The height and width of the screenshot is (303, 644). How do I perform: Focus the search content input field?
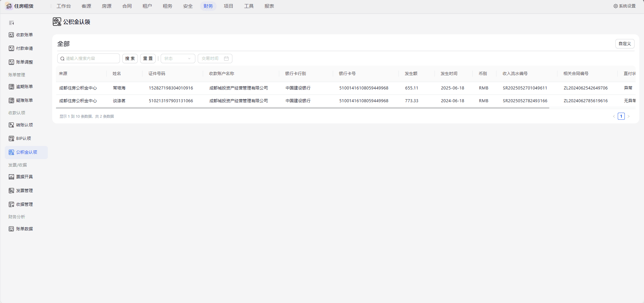89,59
